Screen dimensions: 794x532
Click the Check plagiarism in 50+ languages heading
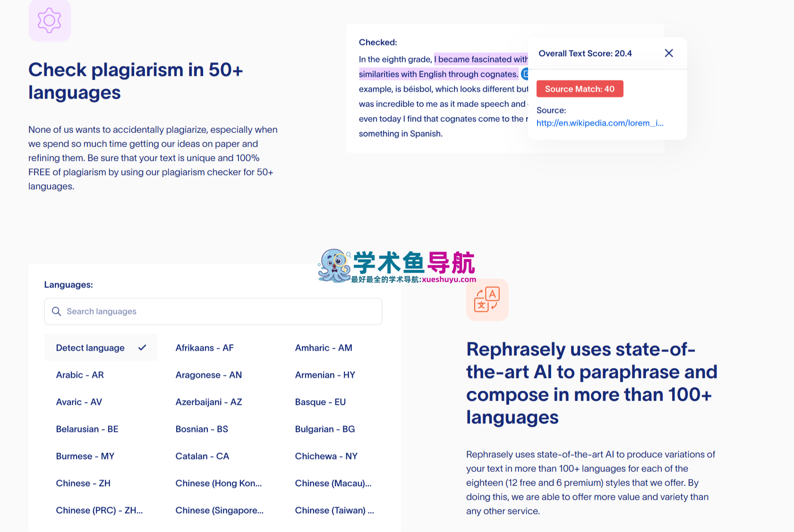click(x=136, y=81)
